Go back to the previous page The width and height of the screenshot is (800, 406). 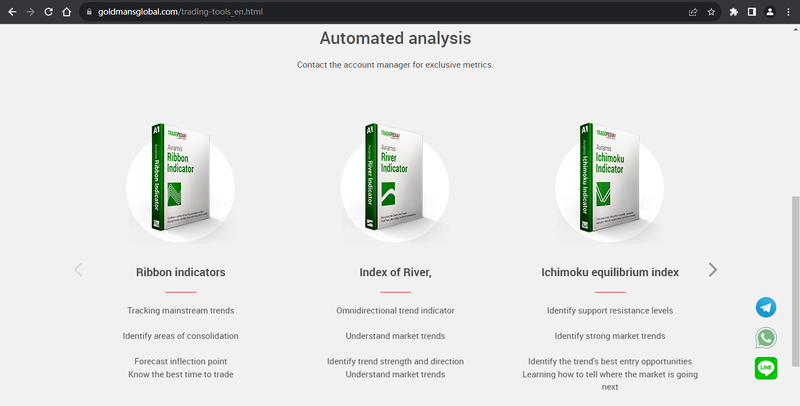[x=12, y=12]
